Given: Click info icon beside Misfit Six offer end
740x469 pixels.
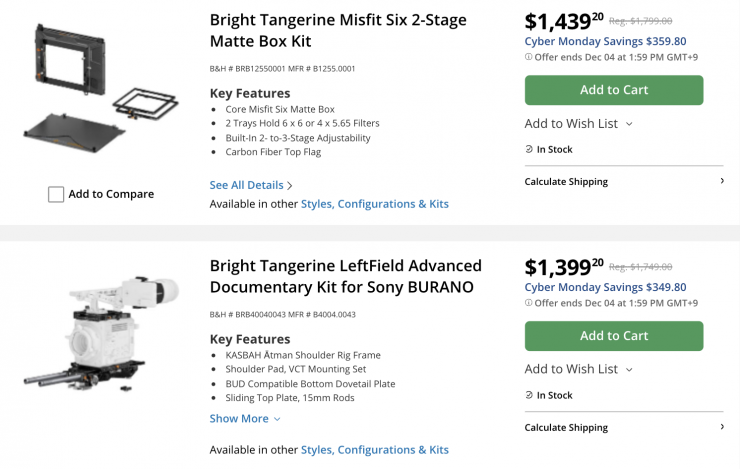Looking at the screenshot, I should [528, 57].
